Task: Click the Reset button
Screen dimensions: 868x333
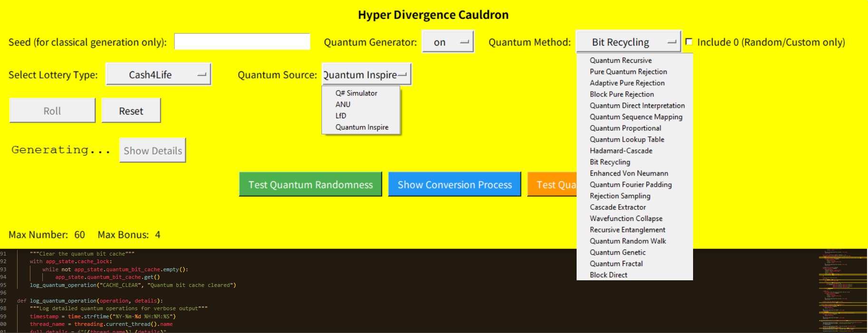Action: pyautogui.click(x=131, y=111)
